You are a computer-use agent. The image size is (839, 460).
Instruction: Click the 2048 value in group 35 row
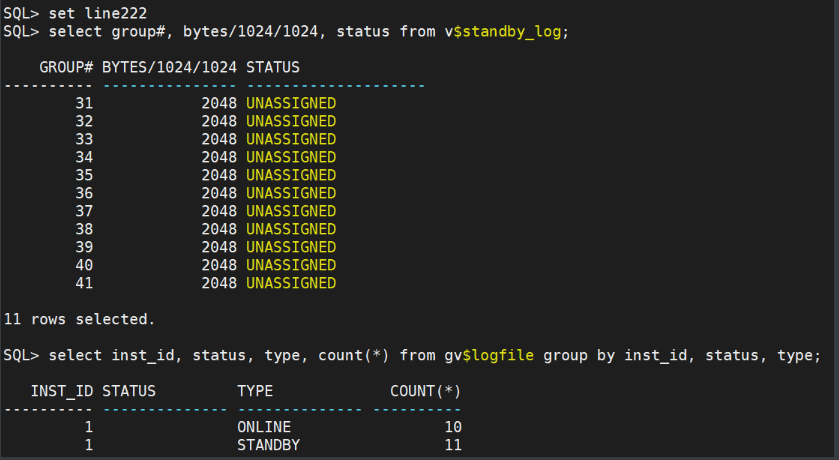coord(218,175)
